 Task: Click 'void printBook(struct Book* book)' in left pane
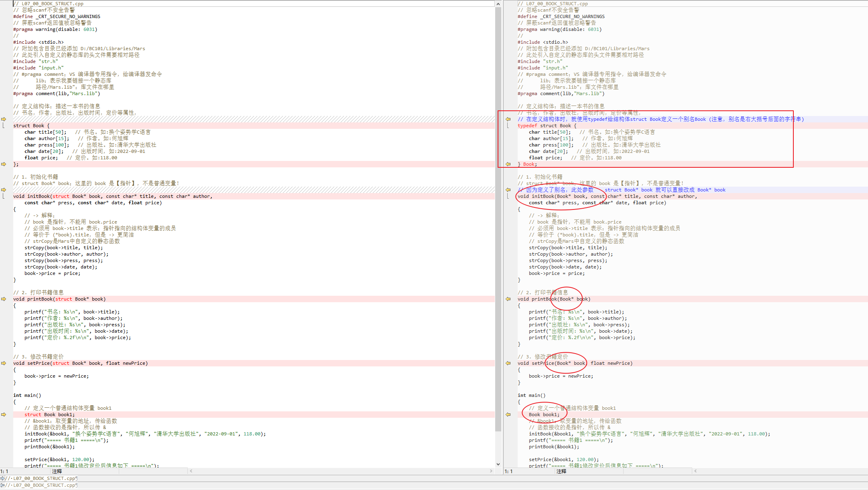point(59,299)
